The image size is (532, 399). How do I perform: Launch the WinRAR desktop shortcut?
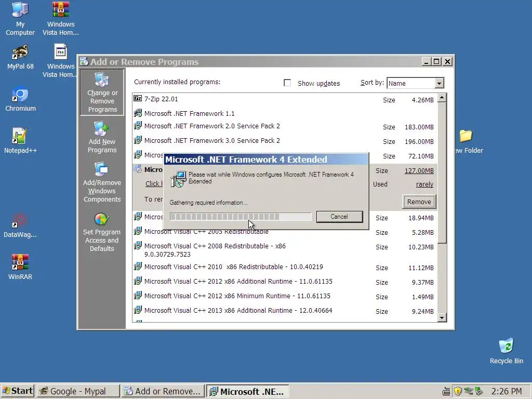(x=20, y=267)
